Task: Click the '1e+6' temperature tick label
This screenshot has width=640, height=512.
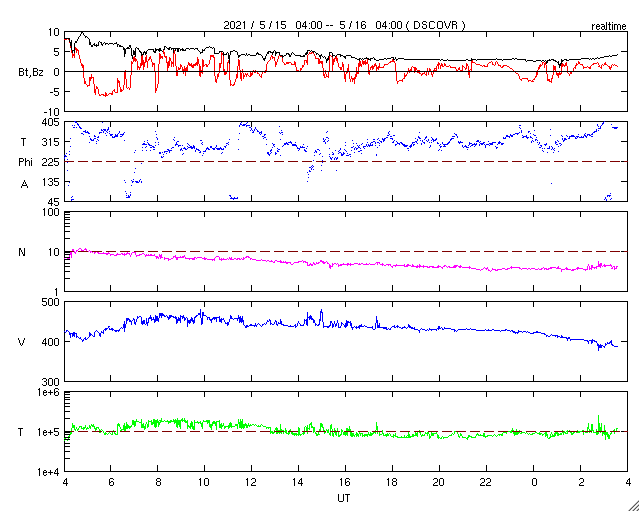Action: [48, 392]
